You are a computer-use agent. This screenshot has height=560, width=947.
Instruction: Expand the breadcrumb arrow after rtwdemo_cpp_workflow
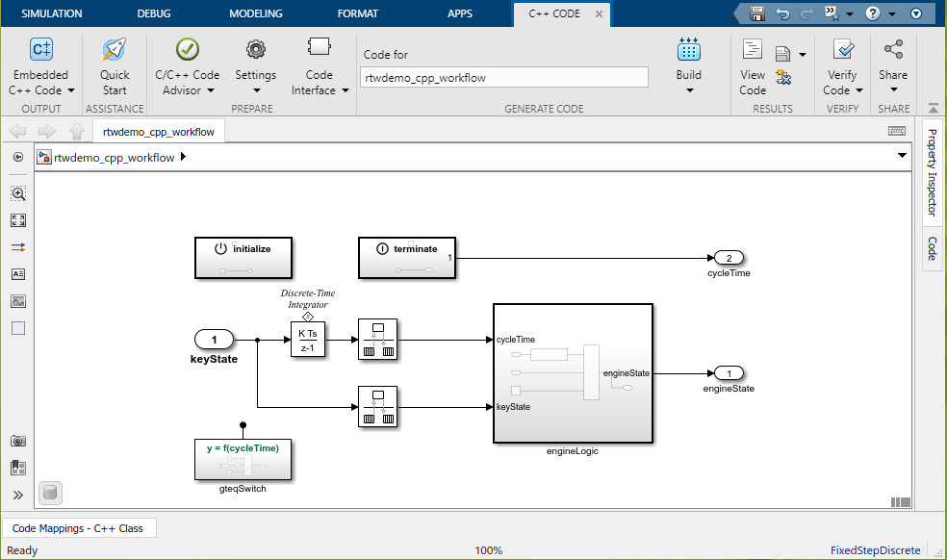coord(183,157)
